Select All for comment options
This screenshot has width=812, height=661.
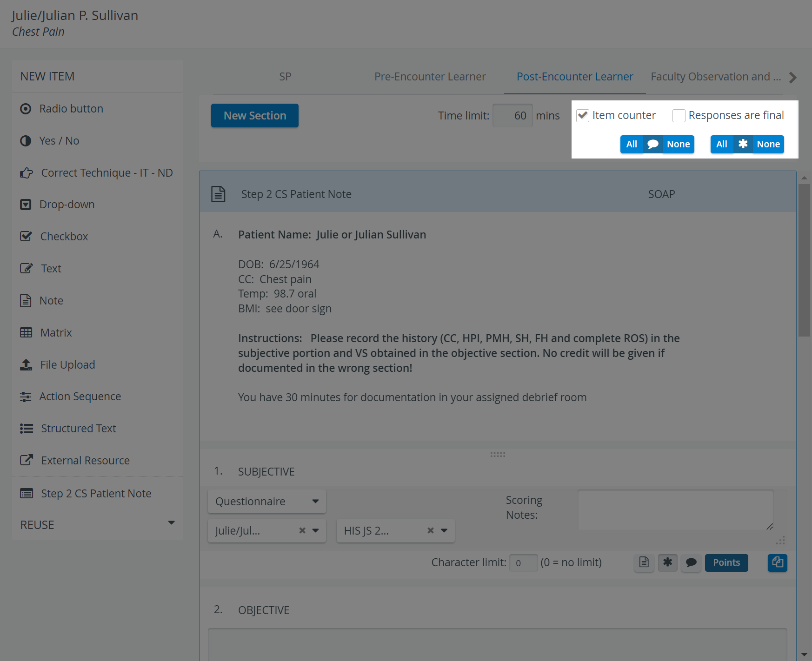point(632,144)
